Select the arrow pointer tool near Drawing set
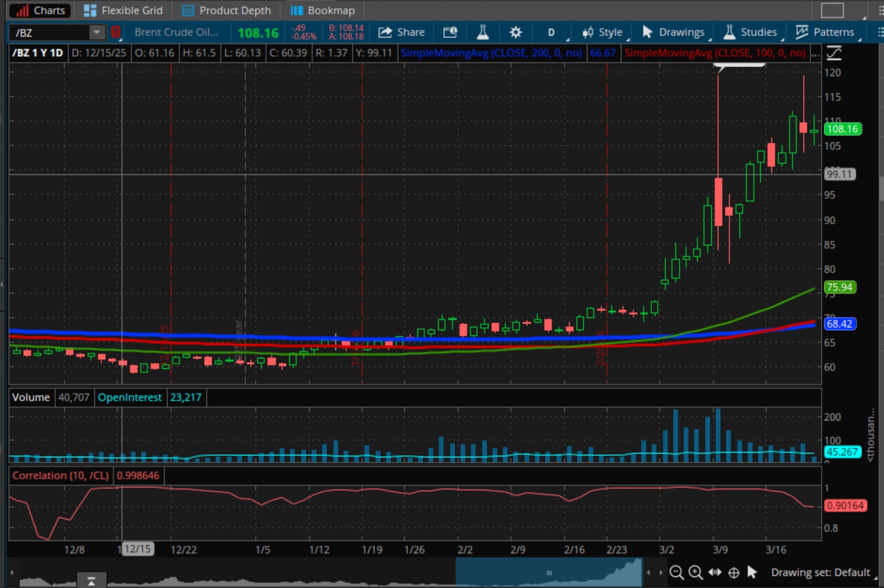Viewport: 884px width, 588px height. point(751,572)
